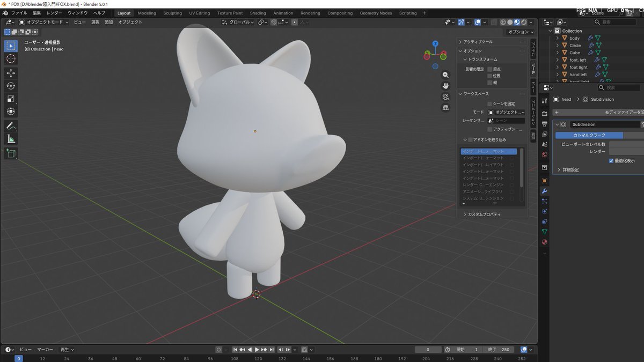Toggle the gizmo display button
Image resolution: width=644 pixels, height=362 pixels.
click(461, 22)
